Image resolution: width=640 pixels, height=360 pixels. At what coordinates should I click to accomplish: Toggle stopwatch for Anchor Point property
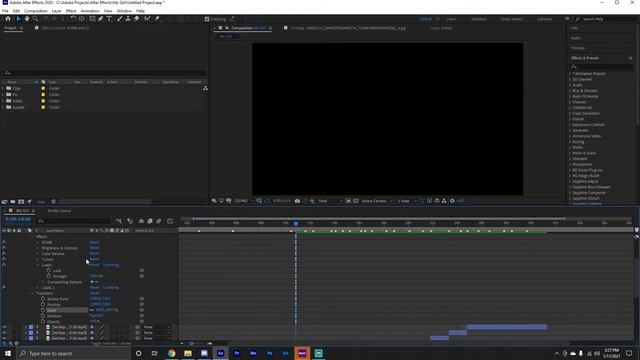pos(43,299)
